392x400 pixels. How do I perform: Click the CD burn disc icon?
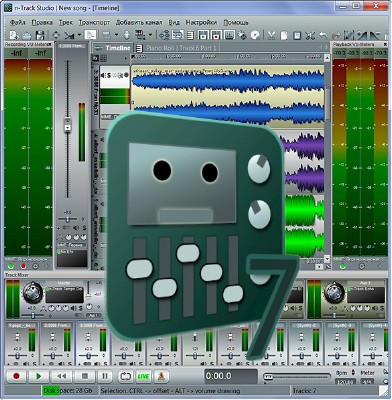(x=255, y=35)
